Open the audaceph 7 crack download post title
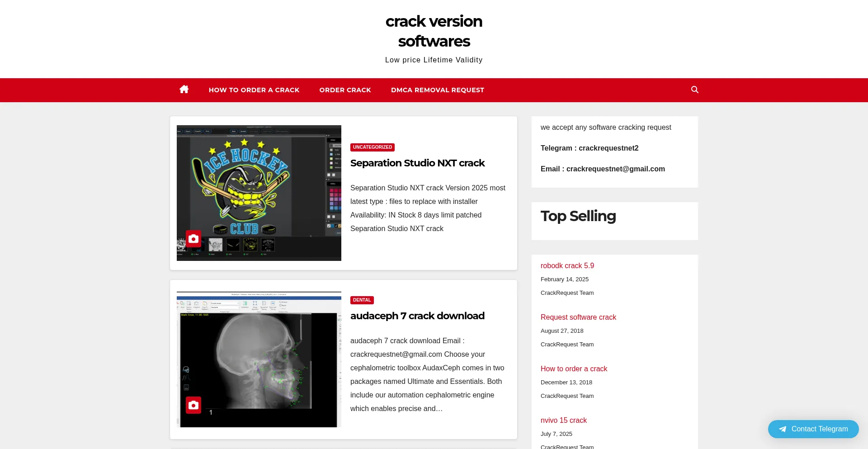 [417, 316]
